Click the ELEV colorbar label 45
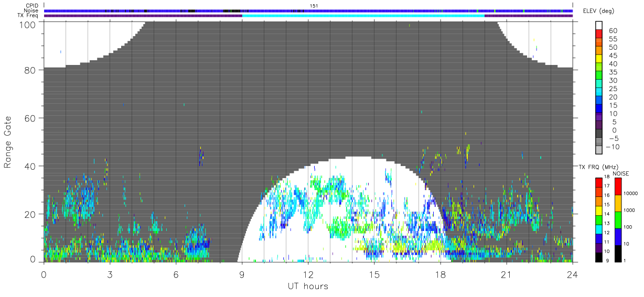Viewport: 644px width, 297px height. tap(613, 56)
